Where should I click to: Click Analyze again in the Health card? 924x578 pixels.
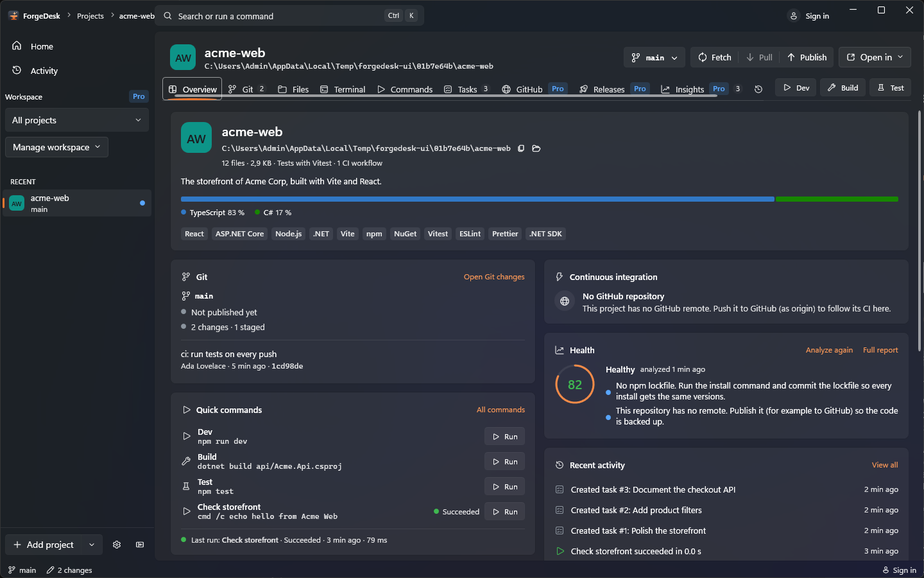(x=829, y=350)
